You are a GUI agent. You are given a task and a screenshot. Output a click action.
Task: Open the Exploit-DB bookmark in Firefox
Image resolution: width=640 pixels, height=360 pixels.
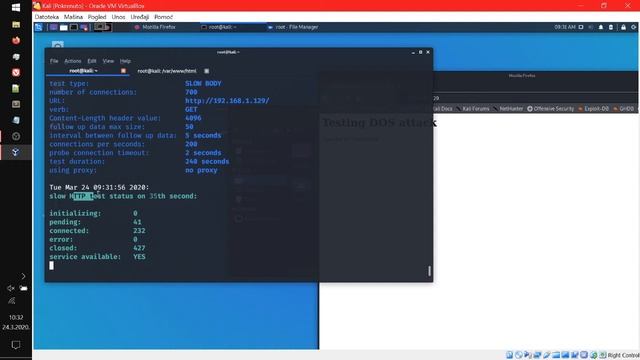[593, 109]
